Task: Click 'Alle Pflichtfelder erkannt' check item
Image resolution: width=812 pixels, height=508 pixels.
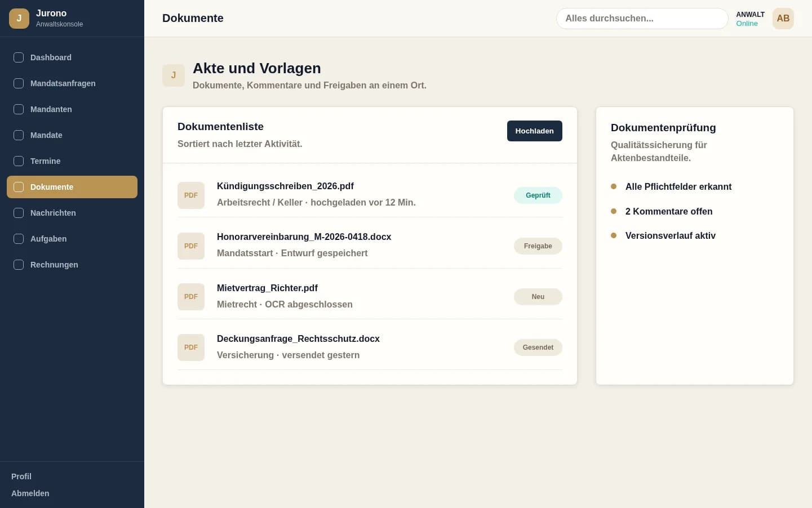Action: click(x=678, y=186)
